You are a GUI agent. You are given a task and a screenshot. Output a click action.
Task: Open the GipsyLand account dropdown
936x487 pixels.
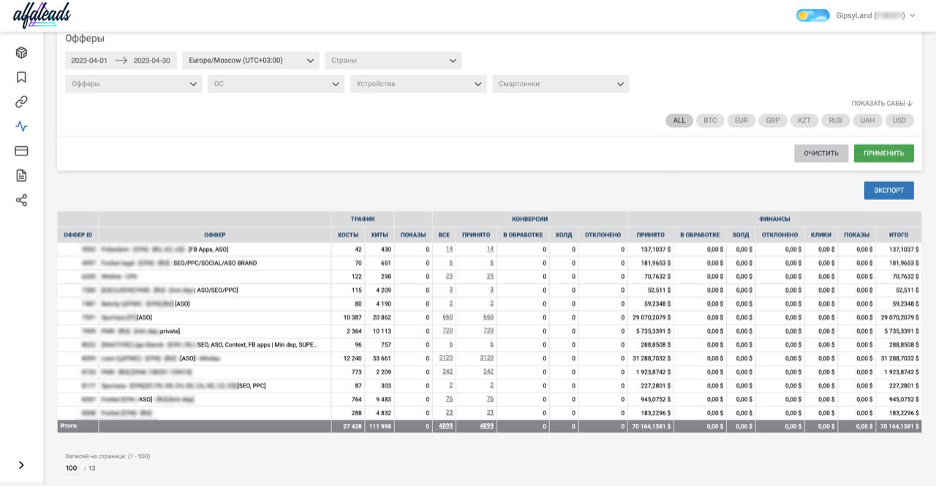pos(875,16)
